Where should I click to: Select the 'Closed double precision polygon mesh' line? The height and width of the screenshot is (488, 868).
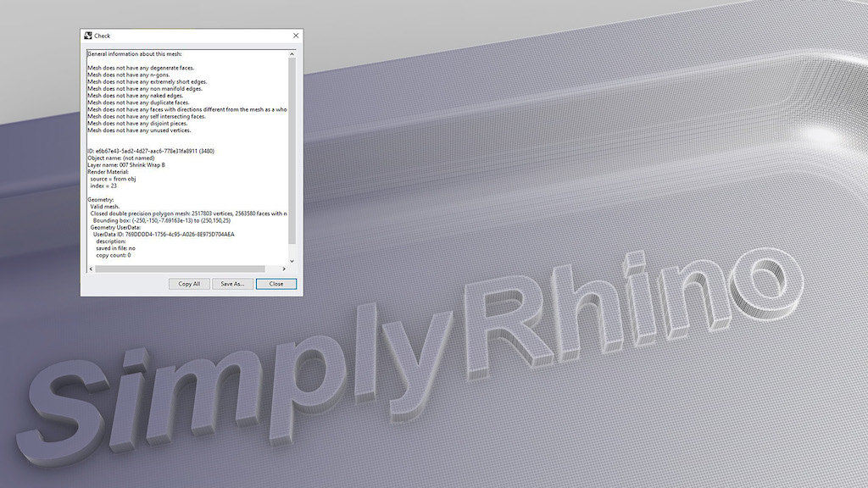(x=189, y=213)
